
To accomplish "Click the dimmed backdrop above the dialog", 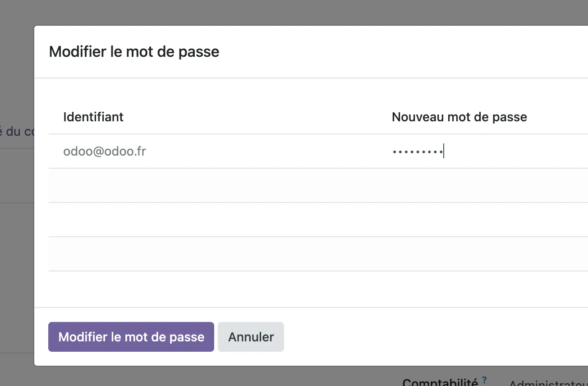I will pyautogui.click(x=294, y=12).
